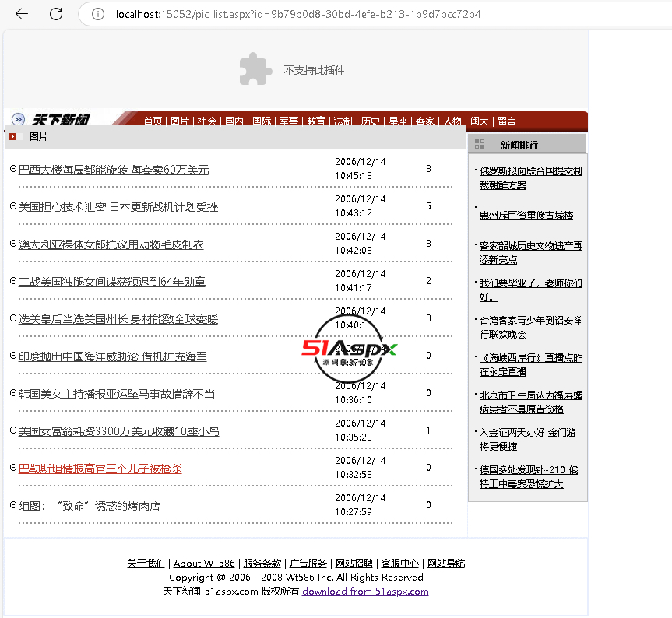Viewport: 672px width, 618px height.
Task: Click bullet icon before 二战美国独腿女间谍 article
Action: tap(13, 280)
